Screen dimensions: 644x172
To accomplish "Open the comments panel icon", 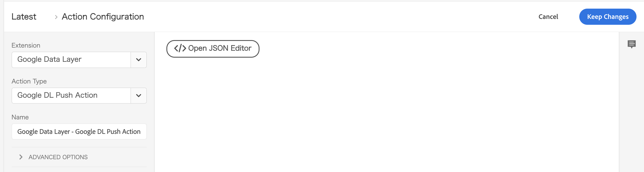I will point(631,44).
